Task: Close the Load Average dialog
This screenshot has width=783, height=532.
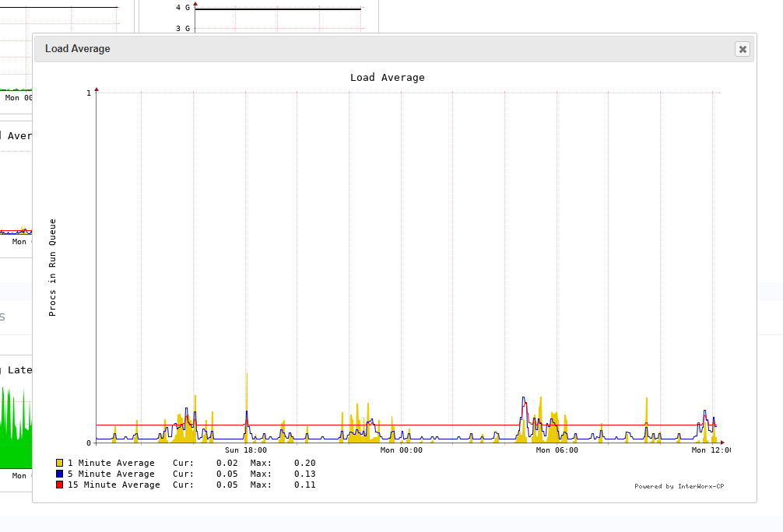Action: coord(742,49)
